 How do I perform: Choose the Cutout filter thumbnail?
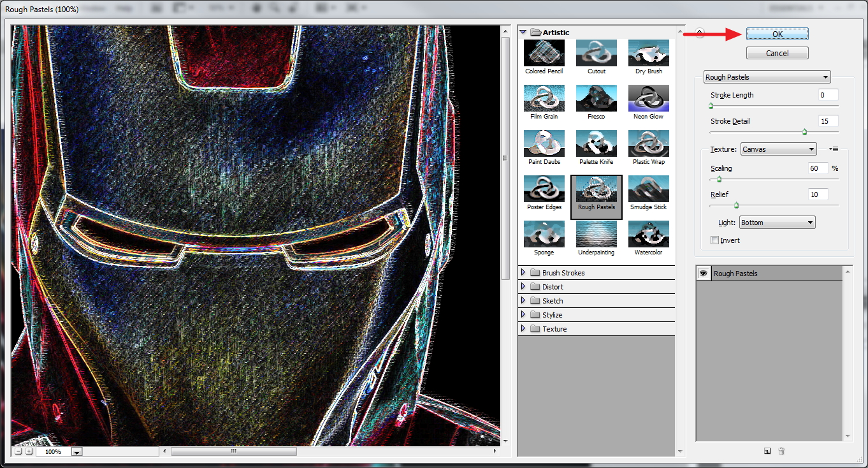coord(597,53)
